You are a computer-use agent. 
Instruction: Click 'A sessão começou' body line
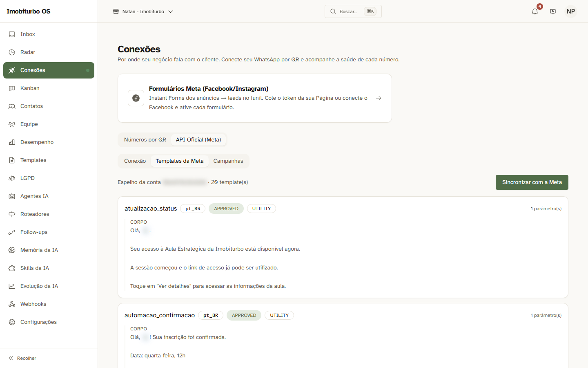coord(204,268)
